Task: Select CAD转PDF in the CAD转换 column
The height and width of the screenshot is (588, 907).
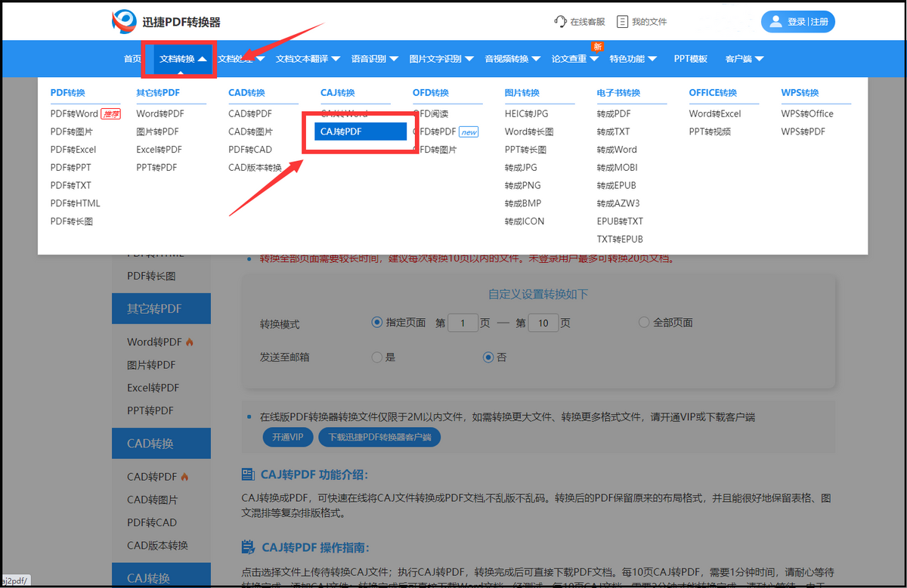Action: click(x=250, y=113)
